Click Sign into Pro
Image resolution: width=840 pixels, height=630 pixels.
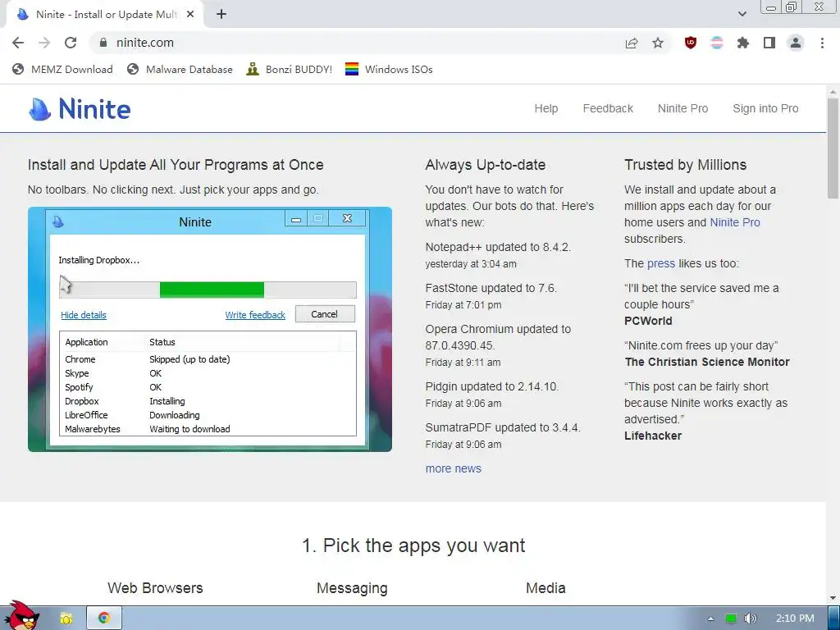pyautogui.click(x=765, y=109)
